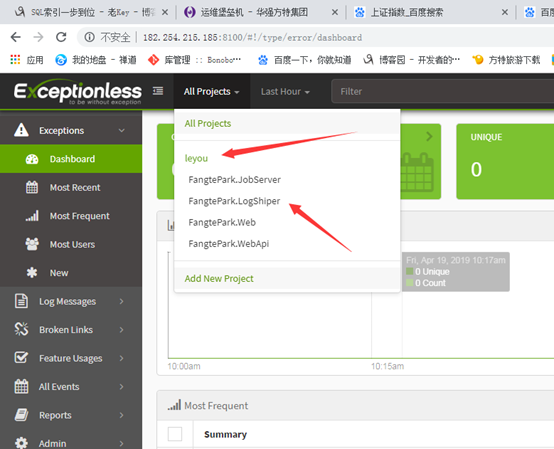
Task: Expand the Log Messages chevron
Action: 122,301
